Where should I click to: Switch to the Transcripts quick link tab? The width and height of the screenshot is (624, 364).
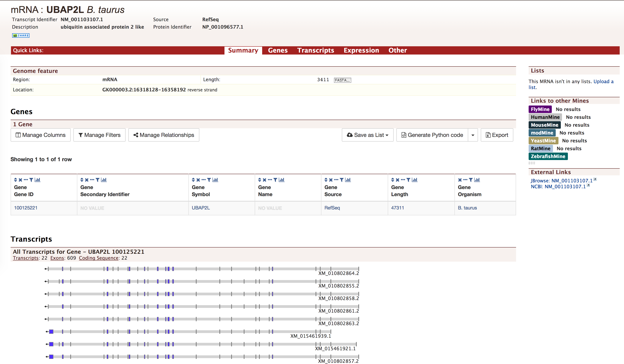click(x=316, y=50)
